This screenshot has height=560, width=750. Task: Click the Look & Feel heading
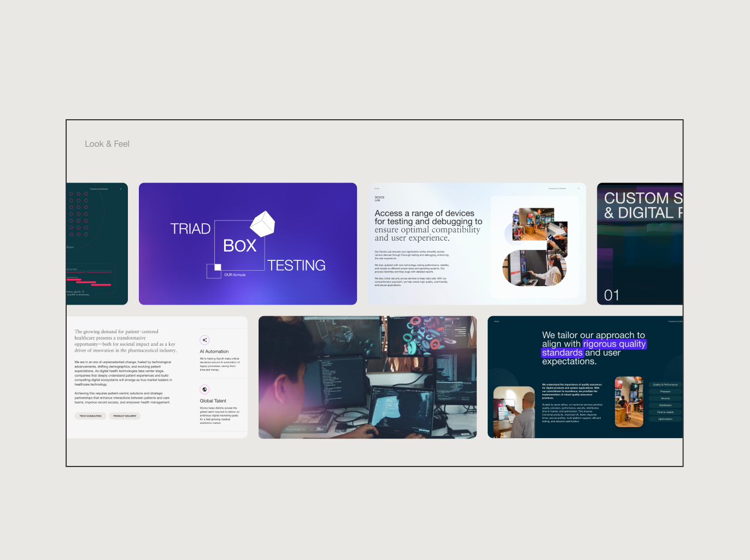click(107, 144)
